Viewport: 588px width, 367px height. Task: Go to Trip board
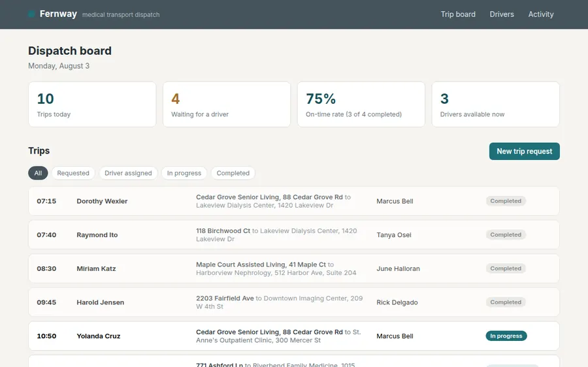458,14
